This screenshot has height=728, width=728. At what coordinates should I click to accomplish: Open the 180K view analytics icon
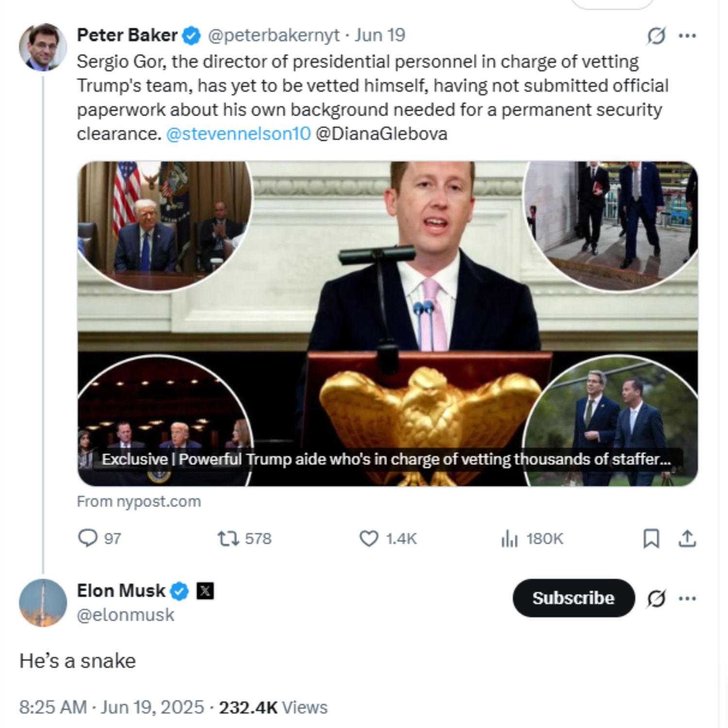pos(509,538)
